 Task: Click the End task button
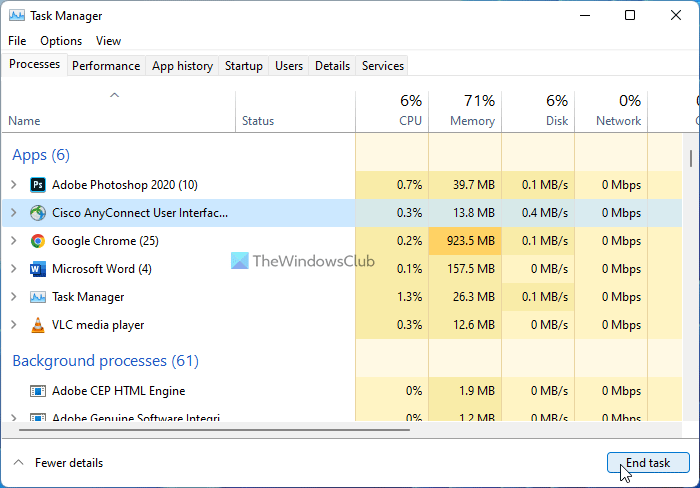click(x=648, y=463)
